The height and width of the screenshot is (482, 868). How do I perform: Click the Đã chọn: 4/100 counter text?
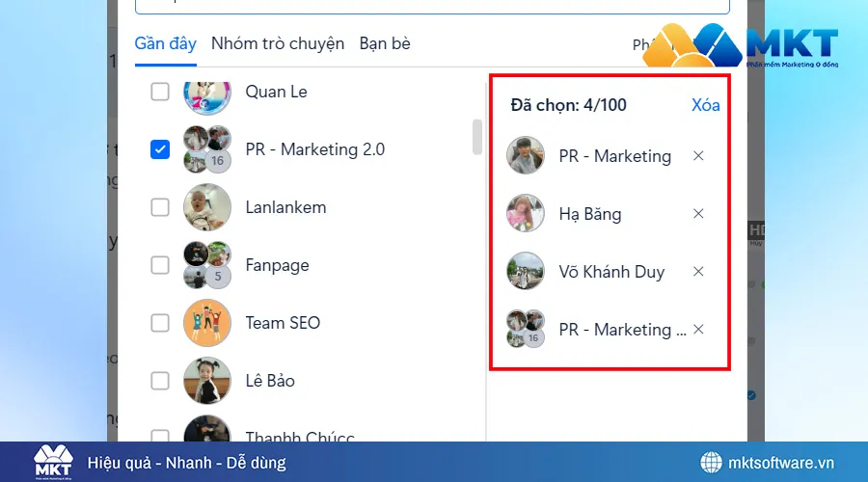point(568,105)
